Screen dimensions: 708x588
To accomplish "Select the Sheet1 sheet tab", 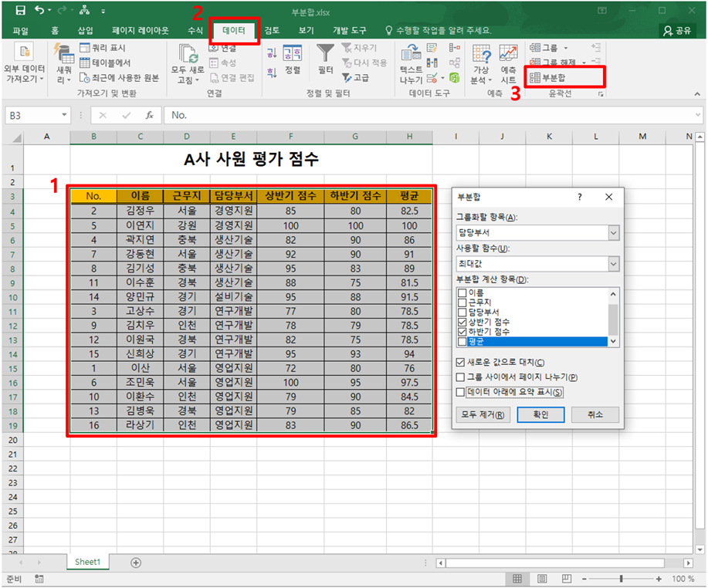I will pyautogui.click(x=87, y=563).
